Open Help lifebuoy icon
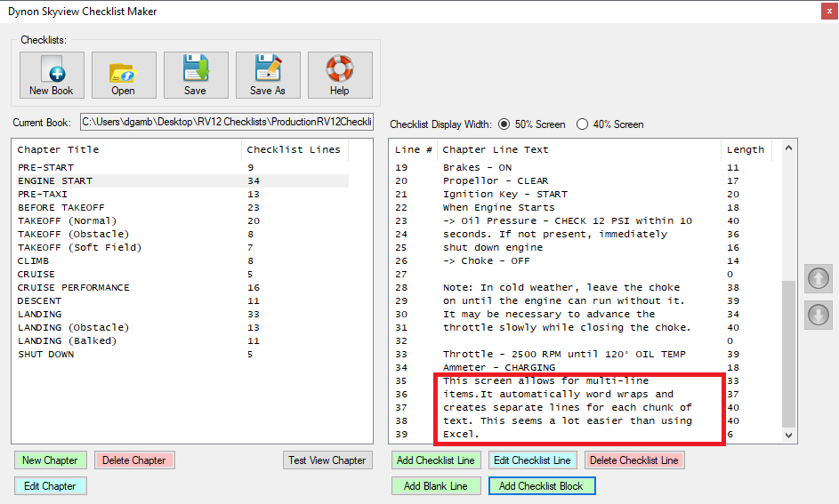 coord(340,75)
